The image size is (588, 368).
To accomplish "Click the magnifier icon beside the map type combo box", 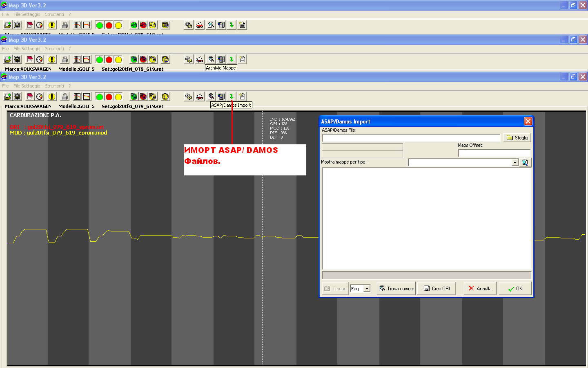I will pos(525,163).
